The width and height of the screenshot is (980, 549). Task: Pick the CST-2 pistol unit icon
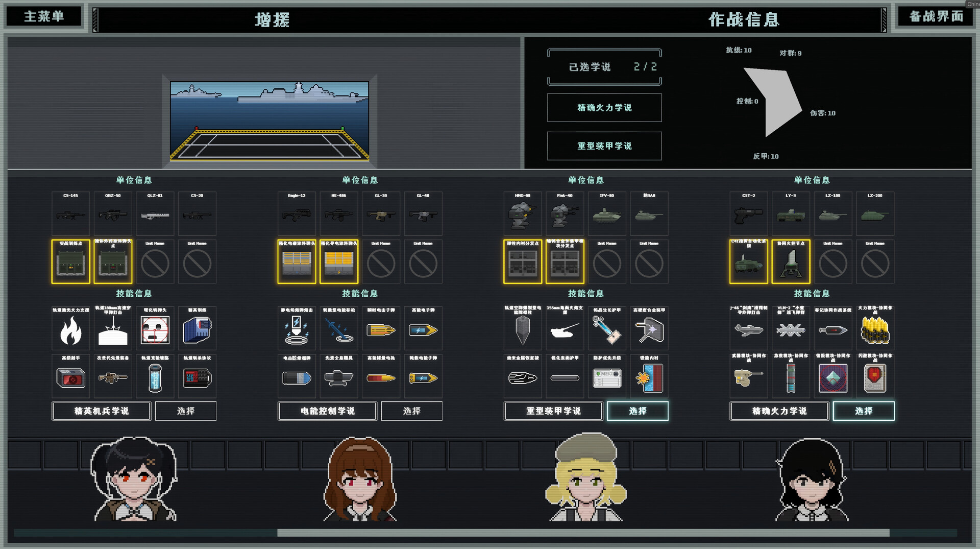click(x=748, y=214)
